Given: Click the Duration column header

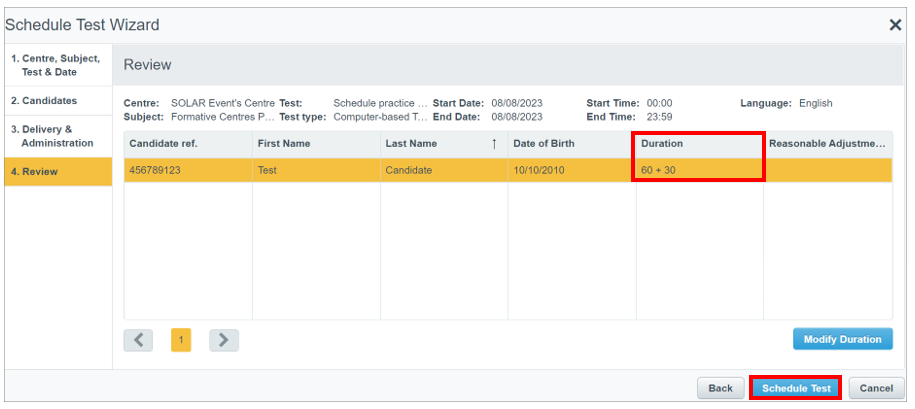Looking at the screenshot, I should click(x=698, y=144).
